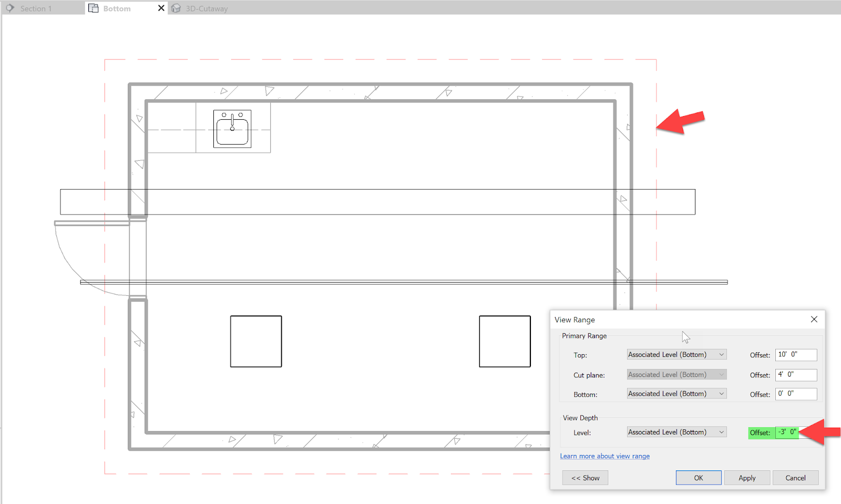Apply the view range changes

coord(747,477)
